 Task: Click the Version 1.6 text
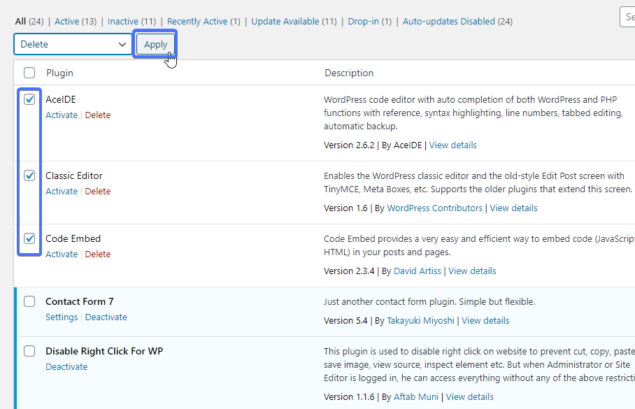pos(345,208)
